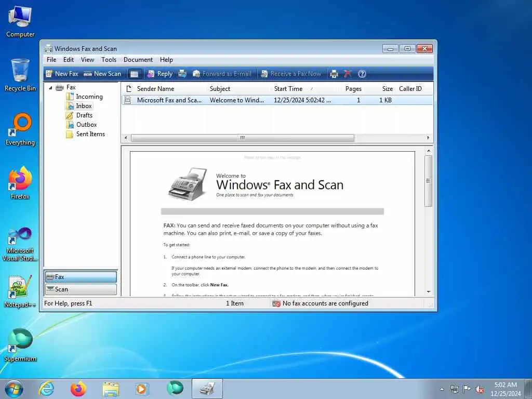This screenshot has height=399, width=532.
Task: Open the Tools menu
Action: point(109,60)
